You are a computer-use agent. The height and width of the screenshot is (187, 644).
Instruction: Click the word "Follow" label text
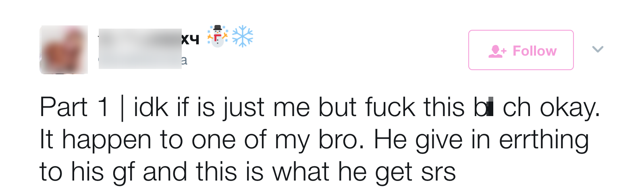pos(534,51)
